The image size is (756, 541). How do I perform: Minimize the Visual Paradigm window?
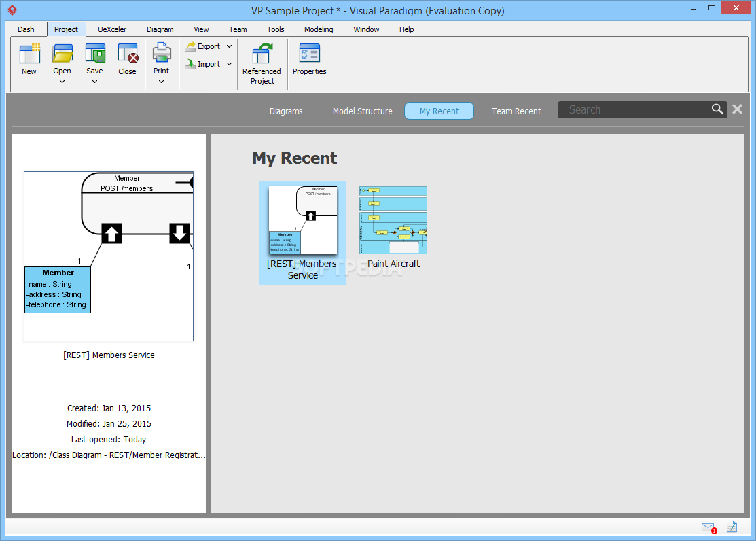point(694,8)
